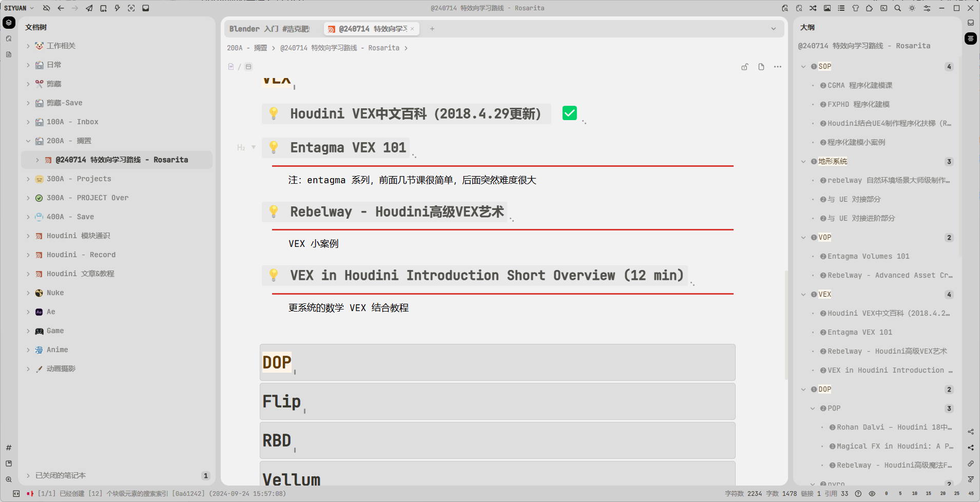The height and width of the screenshot is (502, 980).
Task: Open @240714 特效向学习路线 in document tree
Action: pyautogui.click(x=117, y=160)
